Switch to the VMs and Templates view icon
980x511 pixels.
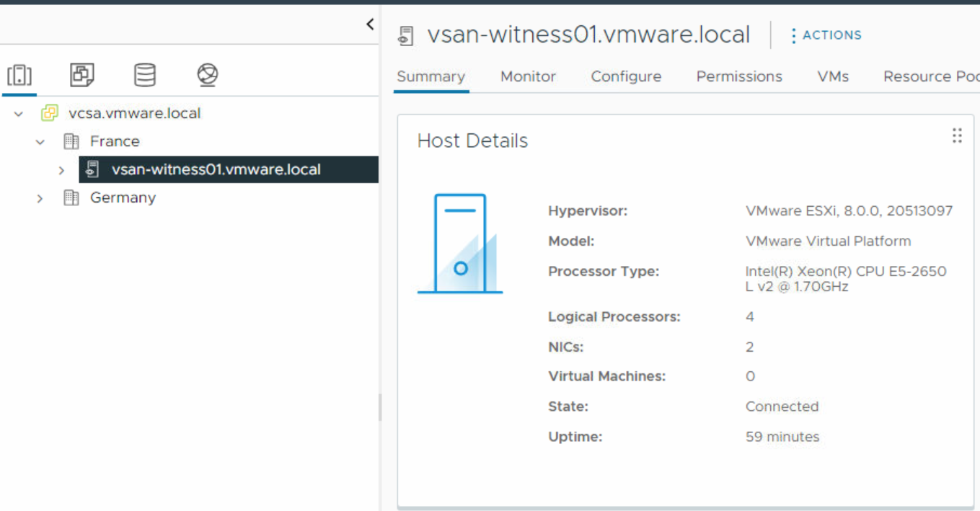[81, 74]
